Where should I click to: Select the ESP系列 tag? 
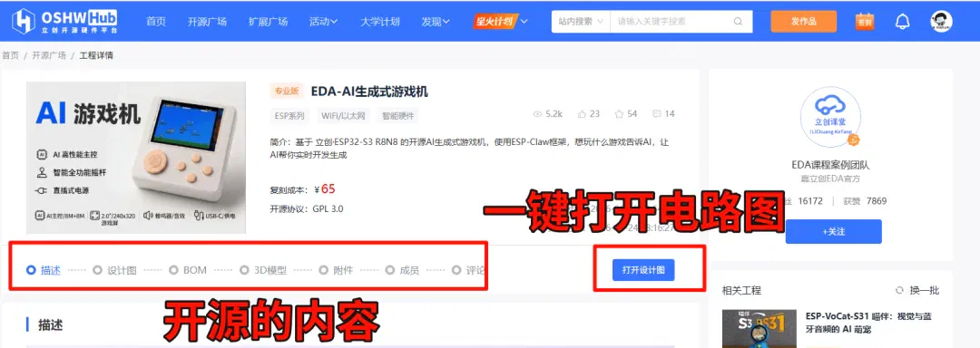[289, 115]
